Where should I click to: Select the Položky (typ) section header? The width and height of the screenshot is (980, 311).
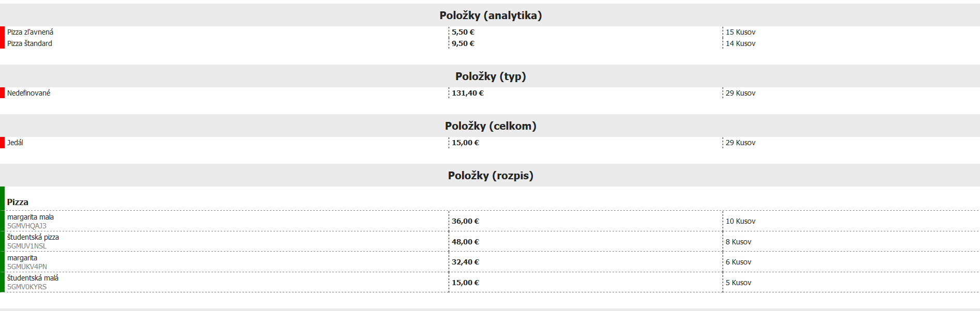(491, 76)
